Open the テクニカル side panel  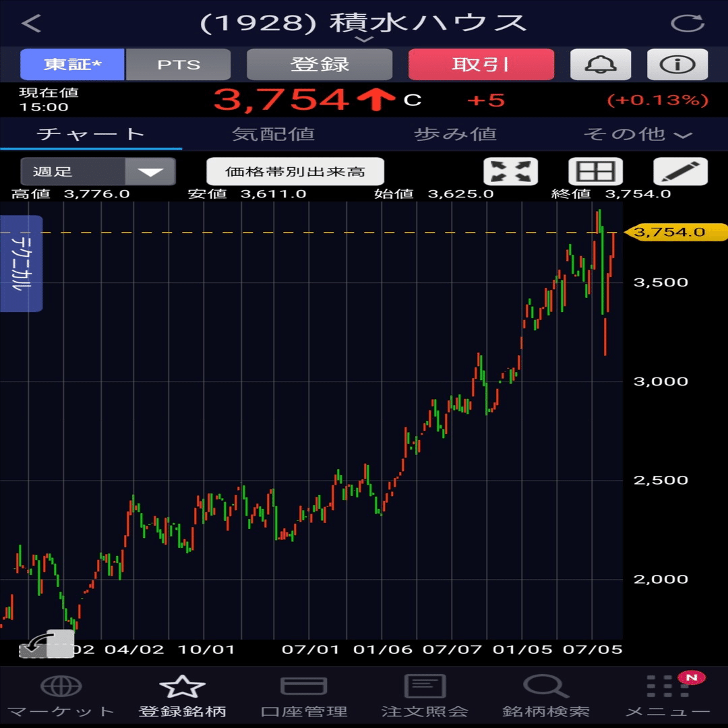(21, 264)
